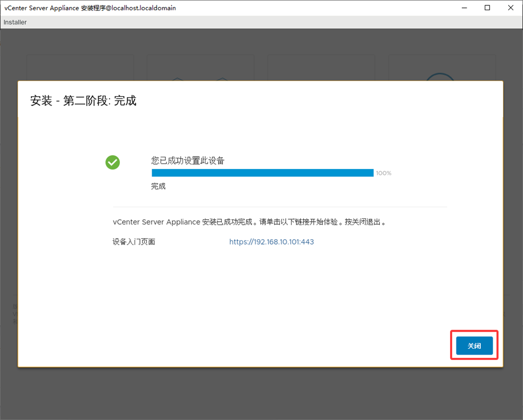Click the 您已成功设置此设备 heading

(188, 161)
